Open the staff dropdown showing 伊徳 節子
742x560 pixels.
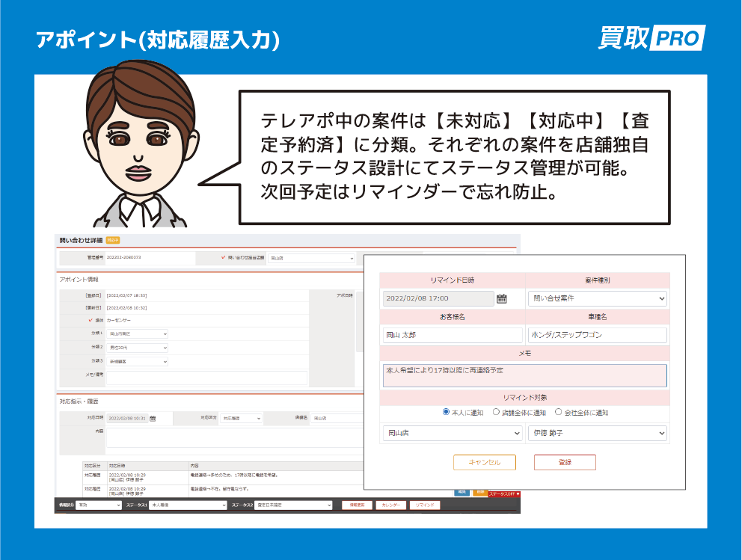[596, 433]
